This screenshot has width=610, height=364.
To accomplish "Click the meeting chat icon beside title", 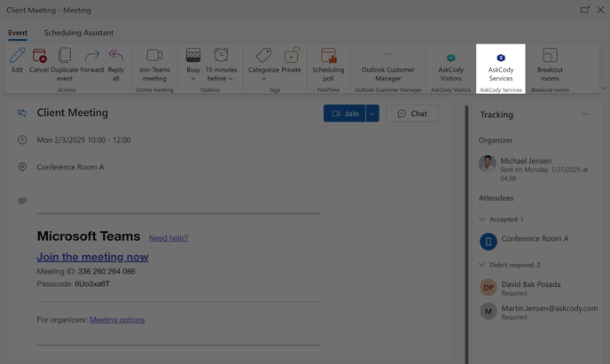I will pos(22,113).
